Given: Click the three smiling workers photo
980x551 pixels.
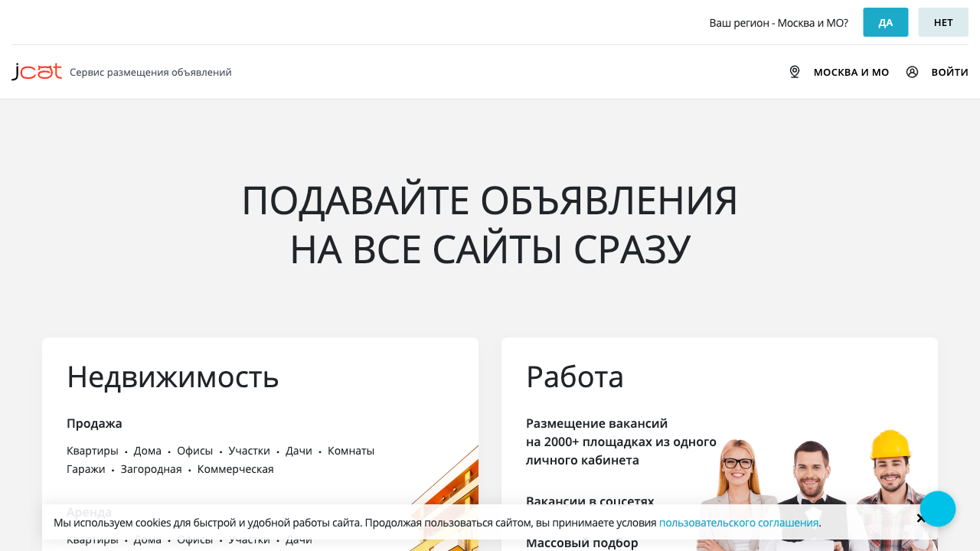Looking at the screenshot, I should pos(815,490).
